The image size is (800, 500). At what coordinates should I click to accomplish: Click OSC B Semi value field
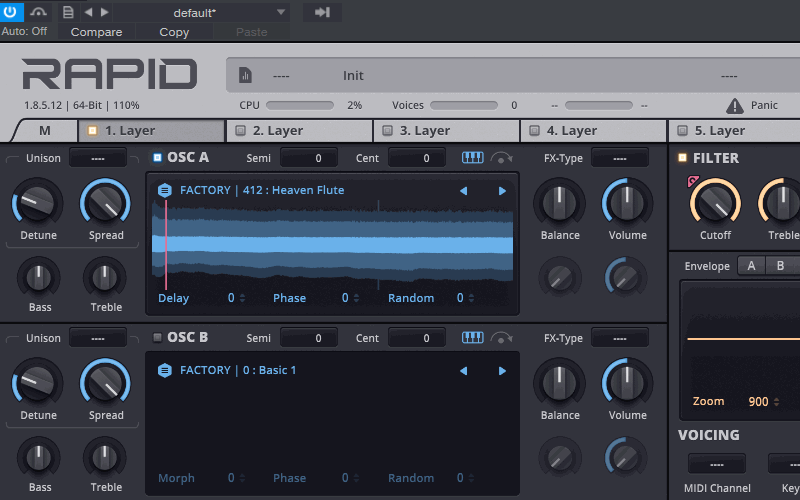[x=309, y=338]
